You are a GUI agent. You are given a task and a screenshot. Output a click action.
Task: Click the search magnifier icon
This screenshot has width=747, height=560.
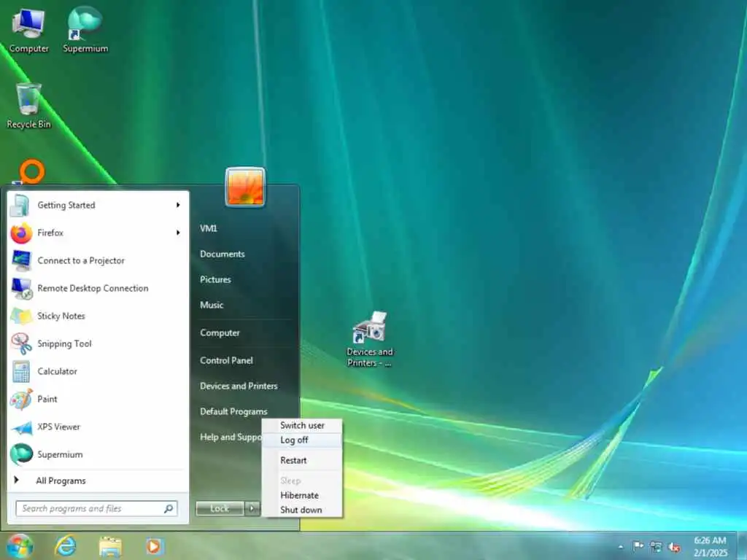point(169,508)
